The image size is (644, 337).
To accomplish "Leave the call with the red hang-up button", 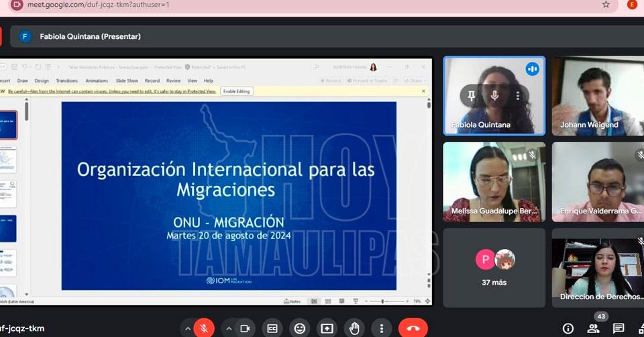I will click(413, 328).
